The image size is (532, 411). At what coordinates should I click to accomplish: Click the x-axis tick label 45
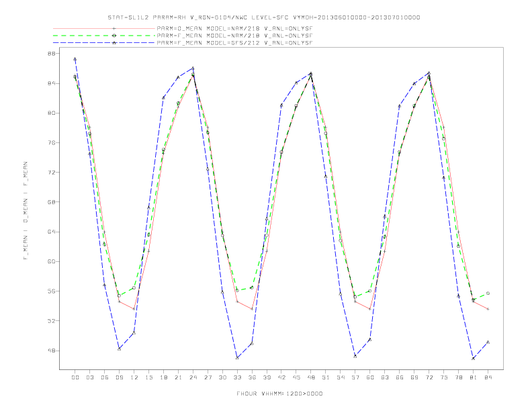click(x=296, y=377)
